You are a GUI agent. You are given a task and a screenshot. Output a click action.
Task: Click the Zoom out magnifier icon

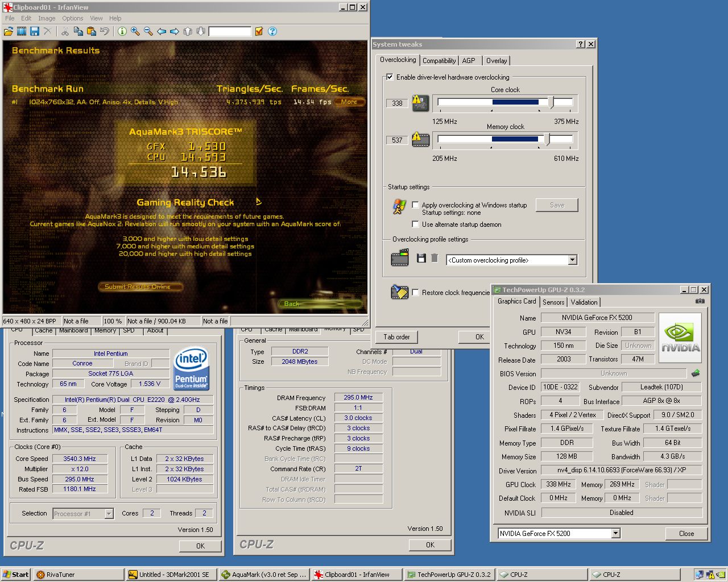(148, 31)
